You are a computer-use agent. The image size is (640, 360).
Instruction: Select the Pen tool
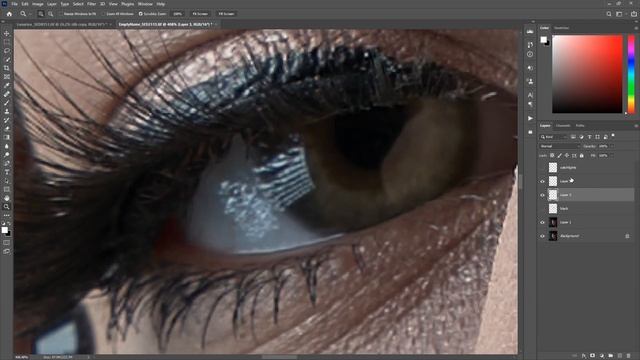(7, 163)
